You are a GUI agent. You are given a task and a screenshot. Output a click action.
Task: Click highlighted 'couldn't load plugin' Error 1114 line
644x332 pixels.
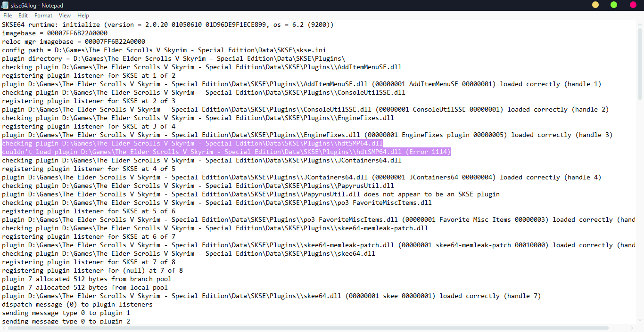coord(226,152)
